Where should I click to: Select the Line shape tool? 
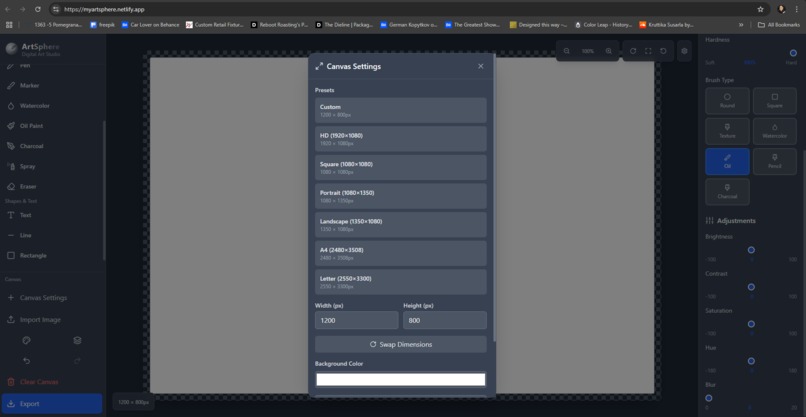pyautogui.click(x=51, y=235)
